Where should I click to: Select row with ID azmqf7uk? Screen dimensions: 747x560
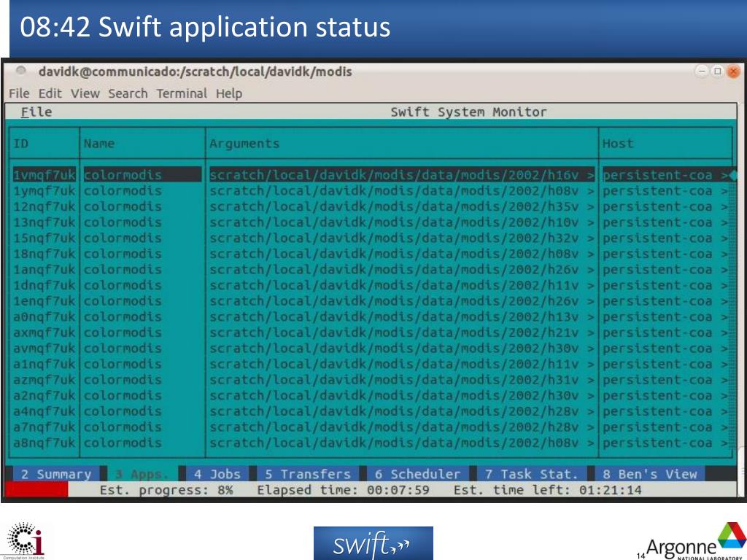click(370, 379)
